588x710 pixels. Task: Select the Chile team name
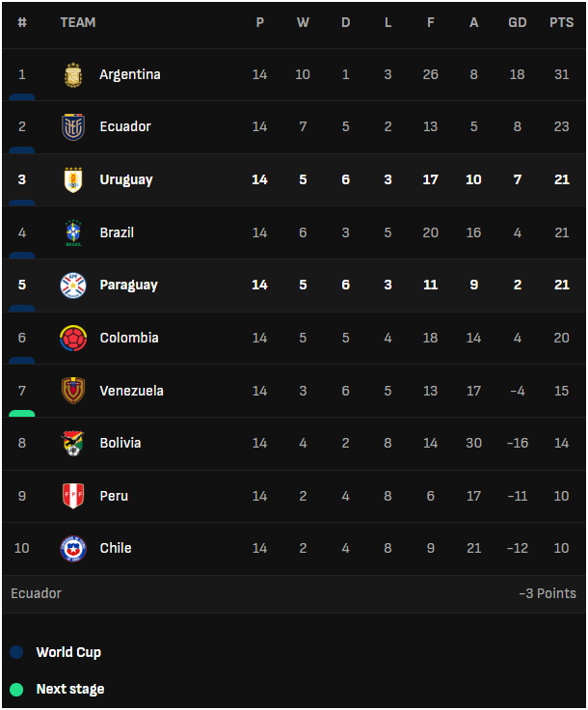pos(116,548)
